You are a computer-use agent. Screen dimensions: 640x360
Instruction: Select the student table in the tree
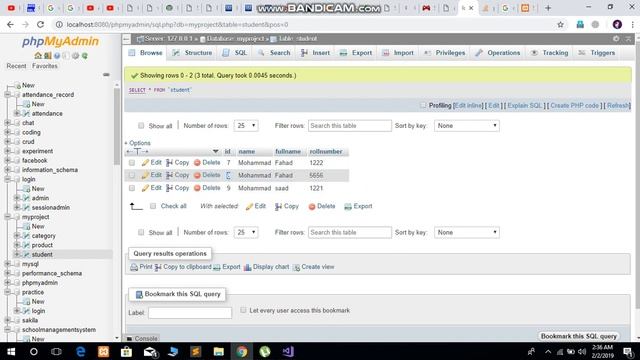[x=42, y=254]
